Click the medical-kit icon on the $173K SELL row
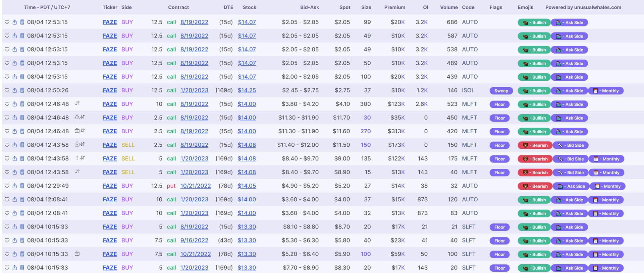Viewport: 644px width, 273px height. coord(77,144)
